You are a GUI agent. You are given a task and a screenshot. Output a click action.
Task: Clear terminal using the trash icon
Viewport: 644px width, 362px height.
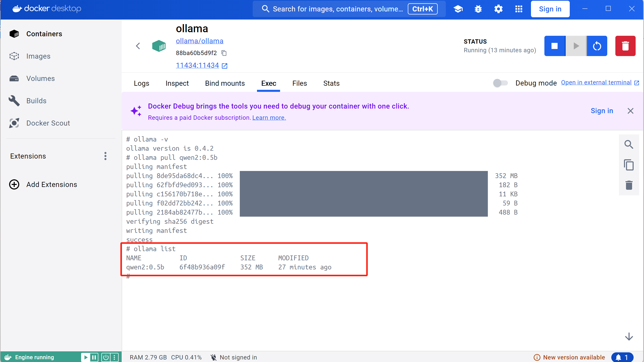click(629, 185)
